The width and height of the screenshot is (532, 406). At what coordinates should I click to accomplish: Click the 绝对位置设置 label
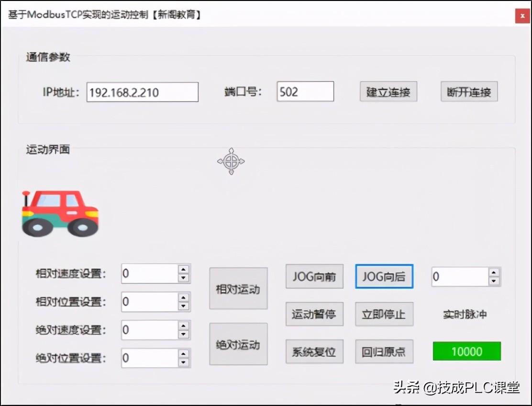(x=71, y=358)
